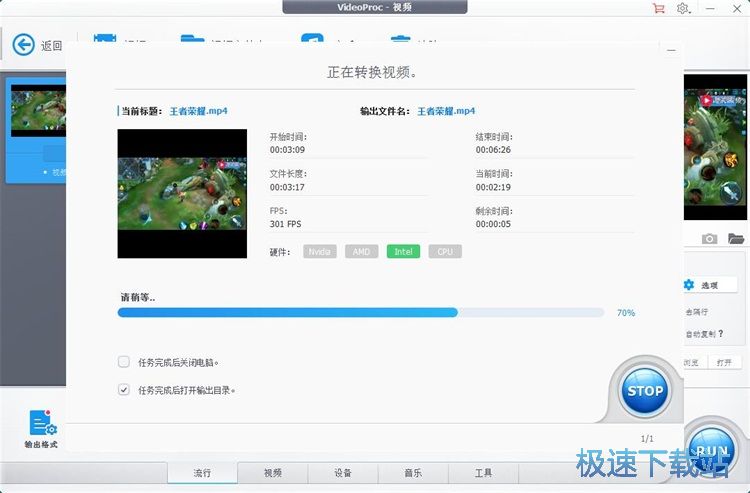Click current time value 00:02:19

point(493,187)
